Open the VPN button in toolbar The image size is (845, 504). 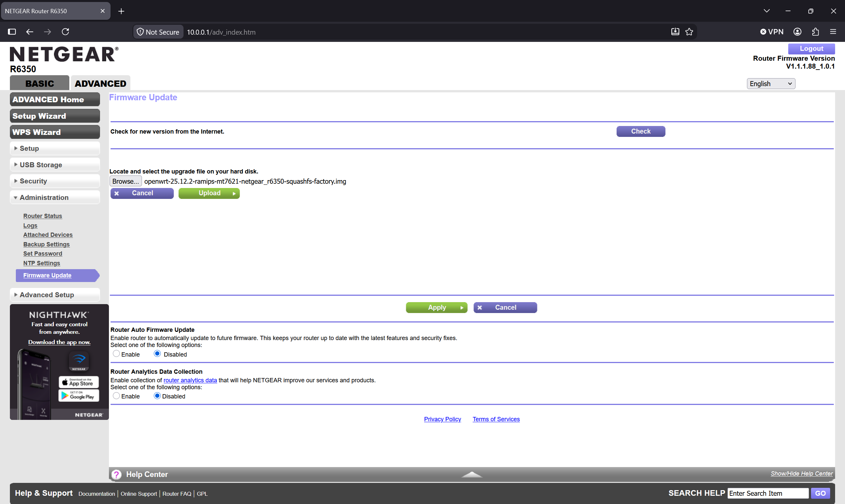[772, 32]
